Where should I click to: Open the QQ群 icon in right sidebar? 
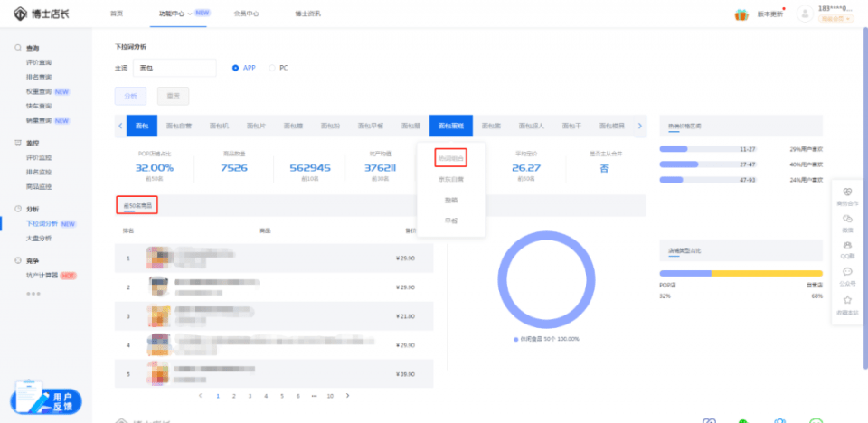tap(847, 249)
